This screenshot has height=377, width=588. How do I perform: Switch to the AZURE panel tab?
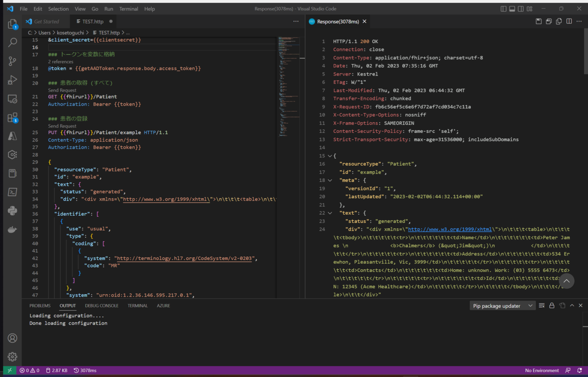coord(163,305)
